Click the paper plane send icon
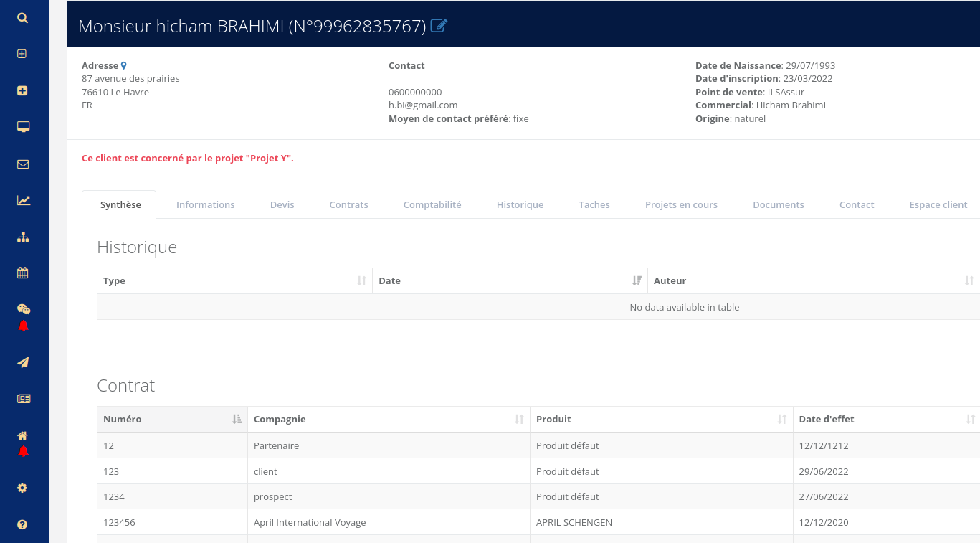Image resolution: width=980 pixels, height=543 pixels. click(23, 362)
